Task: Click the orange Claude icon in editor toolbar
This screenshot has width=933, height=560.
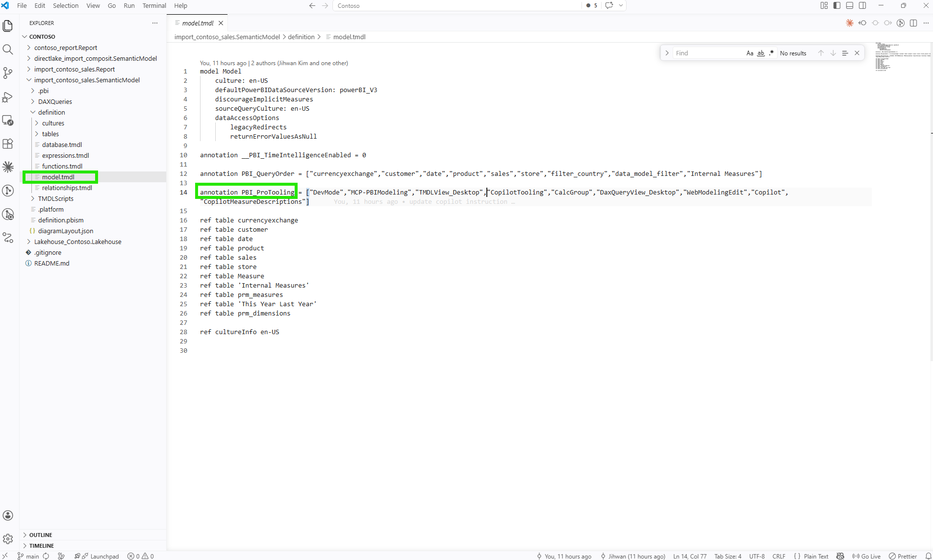Action: point(850,23)
